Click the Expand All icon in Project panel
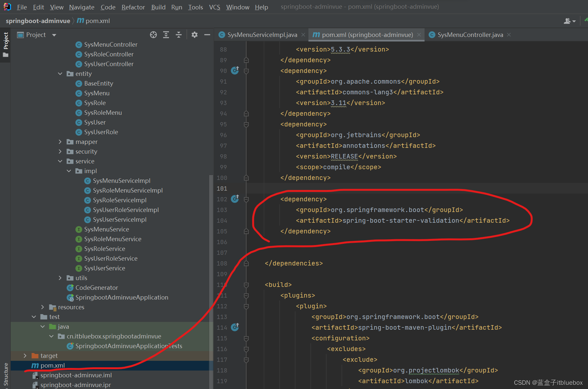Screen dimensions: 588x389 tap(166, 35)
